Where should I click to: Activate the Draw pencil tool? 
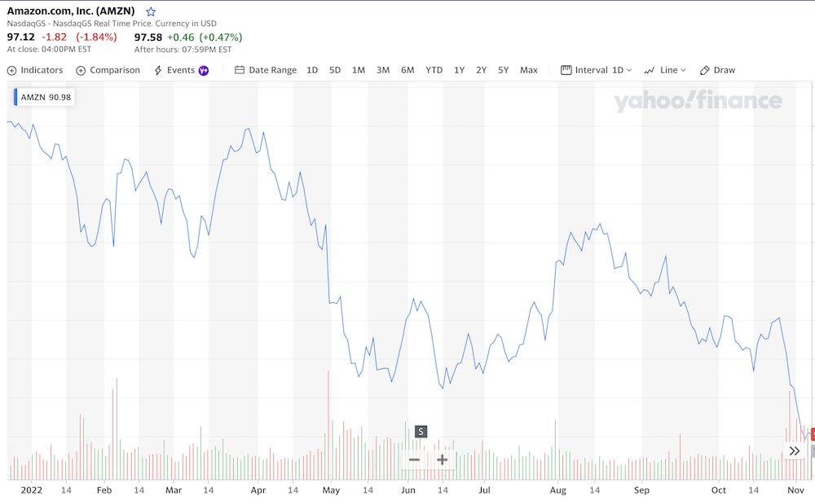(717, 70)
